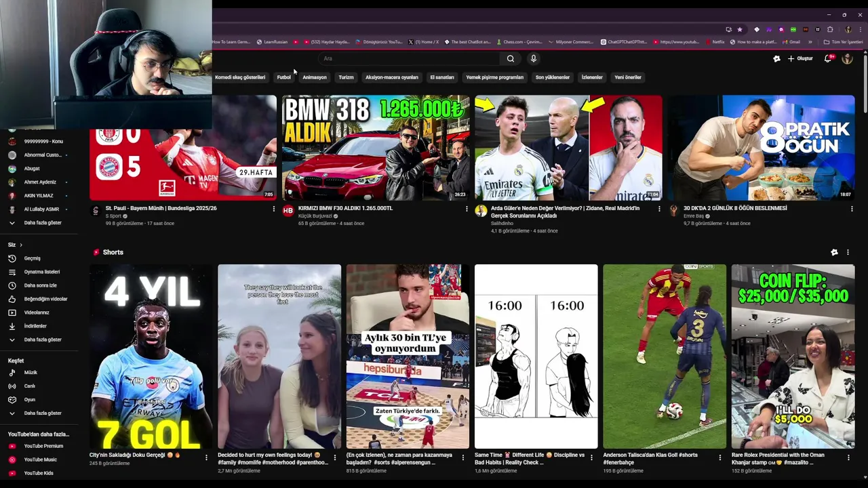Click the icon beside Shorts shelf menu
Image resolution: width=868 pixels, height=488 pixels.
(x=834, y=252)
